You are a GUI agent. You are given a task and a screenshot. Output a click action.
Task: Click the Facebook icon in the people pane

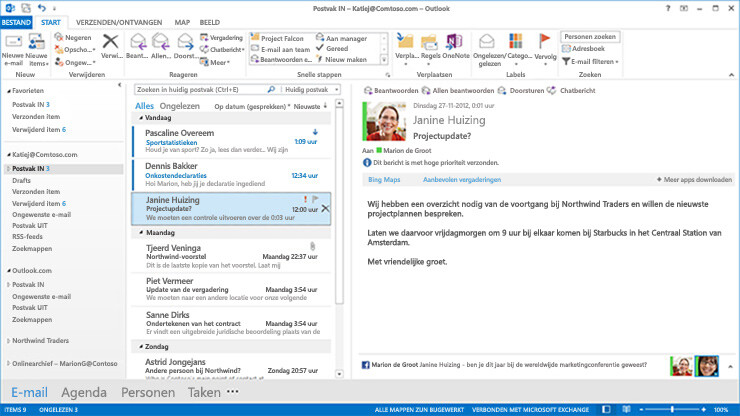coord(365,365)
